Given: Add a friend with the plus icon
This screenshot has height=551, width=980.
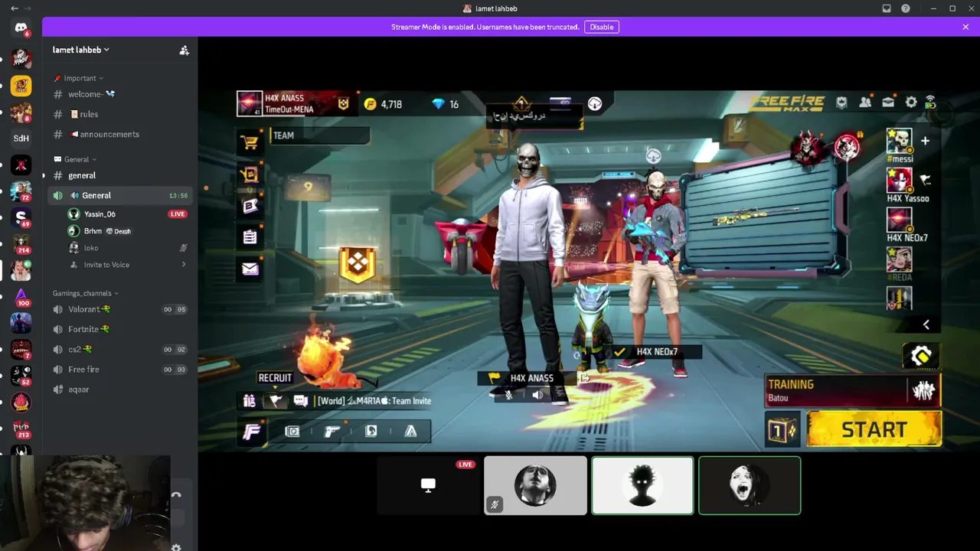Looking at the screenshot, I should coord(925,141).
